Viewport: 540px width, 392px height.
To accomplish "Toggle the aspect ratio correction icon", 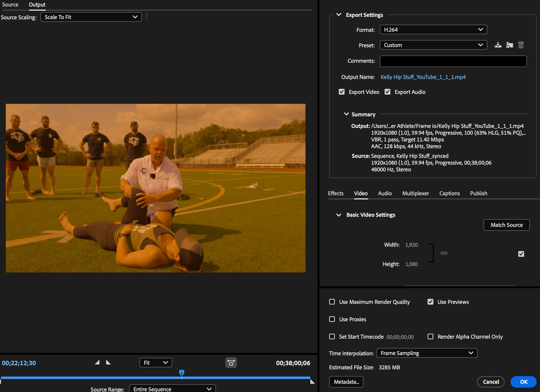I will [231, 363].
